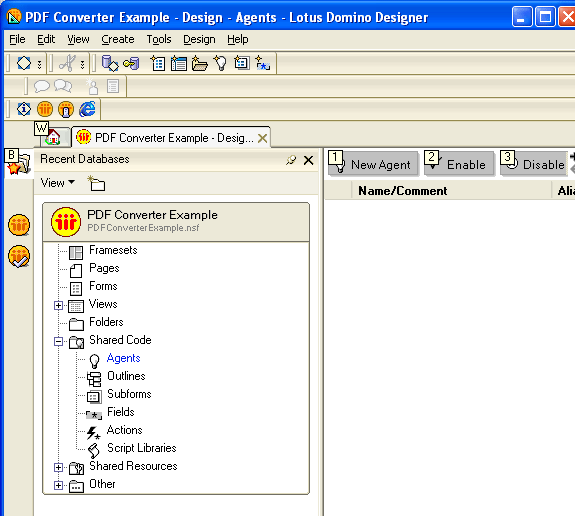Click the home workspace tab icon
The height and width of the screenshot is (516, 575).
click(x=54, y=137)
